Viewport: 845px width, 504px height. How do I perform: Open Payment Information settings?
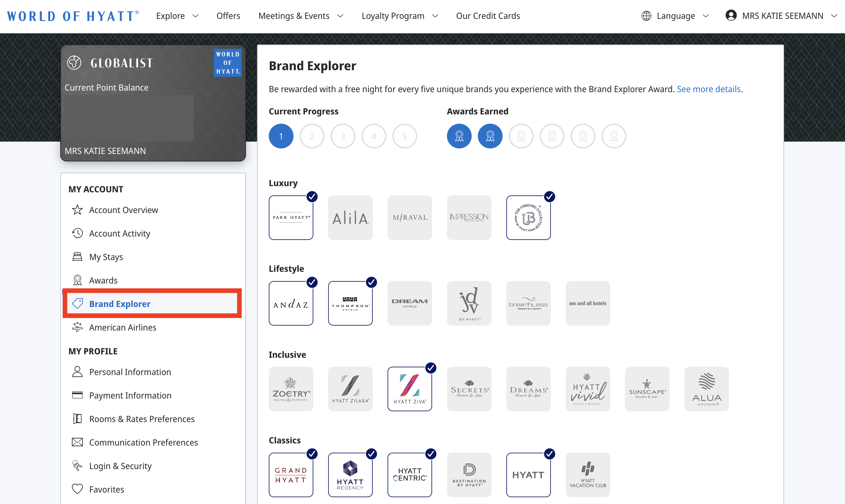(122, 395)
